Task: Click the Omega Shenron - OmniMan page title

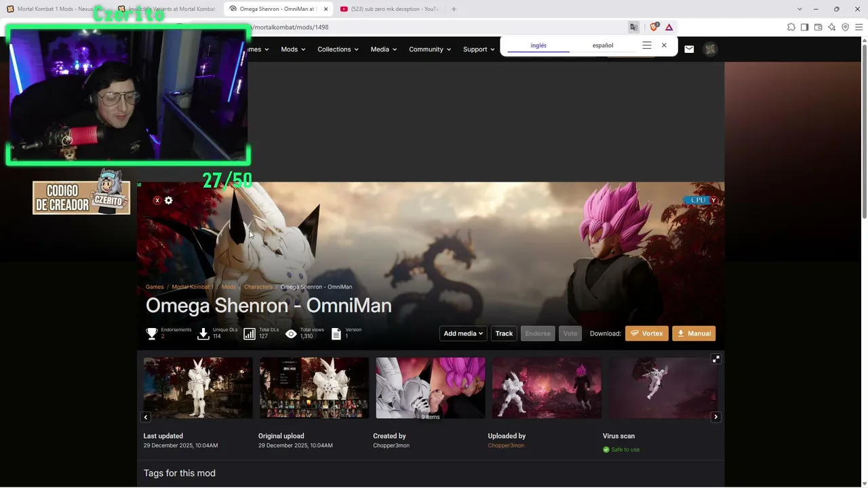Action: (269, 306)
